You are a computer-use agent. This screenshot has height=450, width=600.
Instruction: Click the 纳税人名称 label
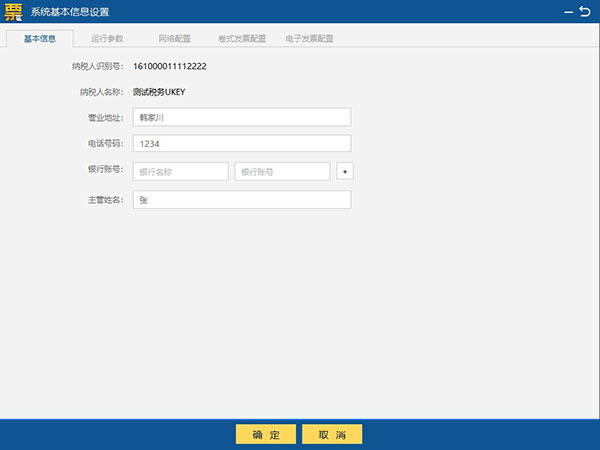tap(102, 92)
